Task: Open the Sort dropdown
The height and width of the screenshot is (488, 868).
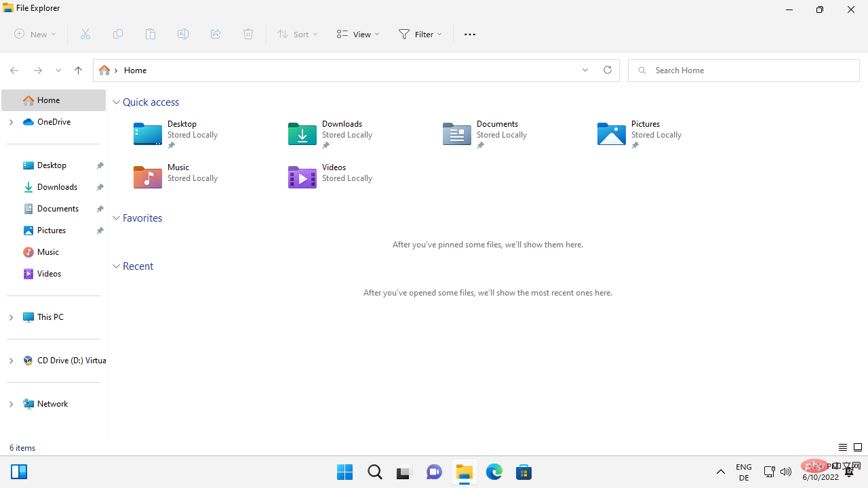Action: 296,34
